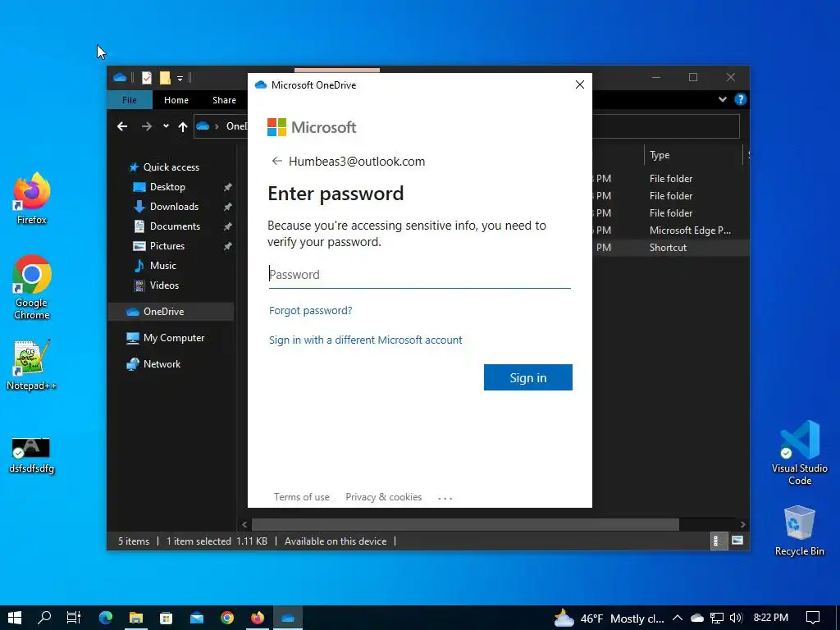Open Firefox desktop shortcut
Screen dimensions: 840x630
[32, 199]
